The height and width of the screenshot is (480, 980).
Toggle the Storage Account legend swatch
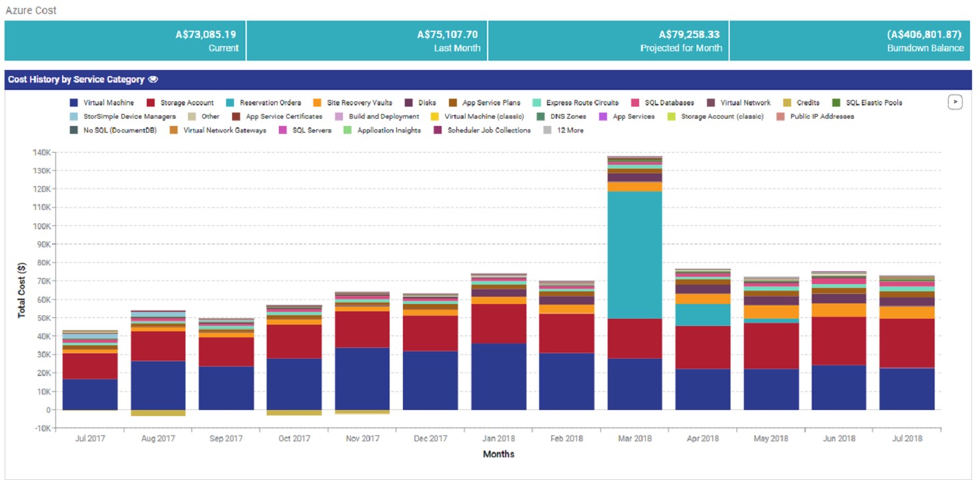pos(151,103)
